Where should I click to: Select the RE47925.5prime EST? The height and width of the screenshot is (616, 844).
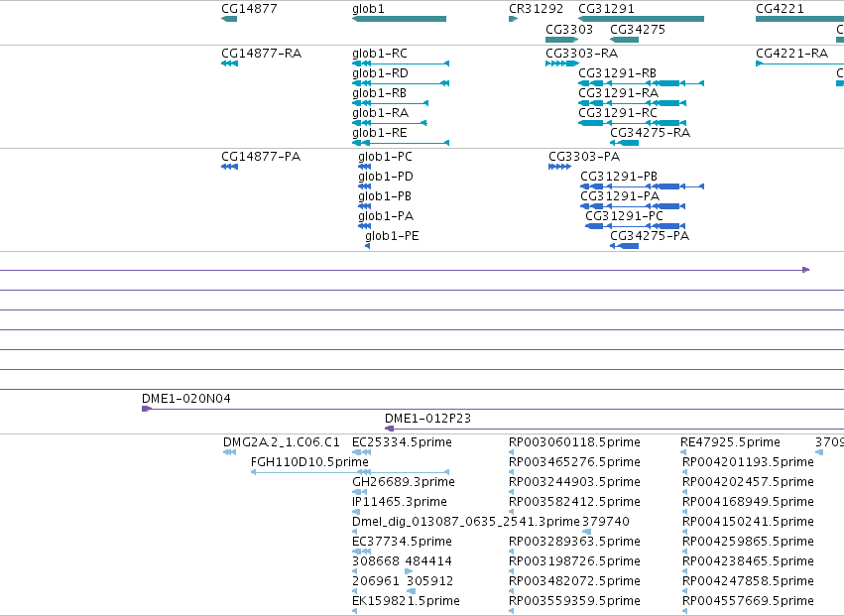click(683, 452)
